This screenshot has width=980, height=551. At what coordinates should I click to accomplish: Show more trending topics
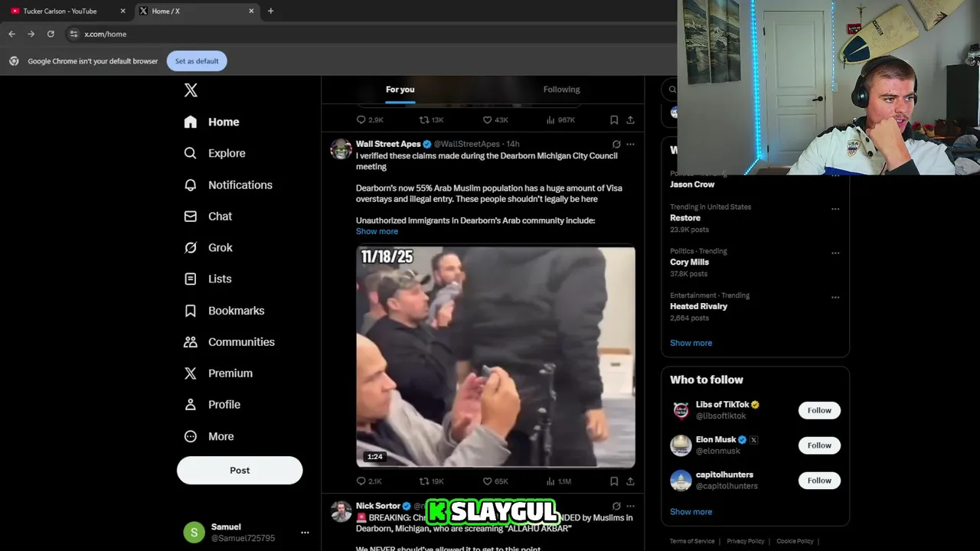[x=691, y=343]
